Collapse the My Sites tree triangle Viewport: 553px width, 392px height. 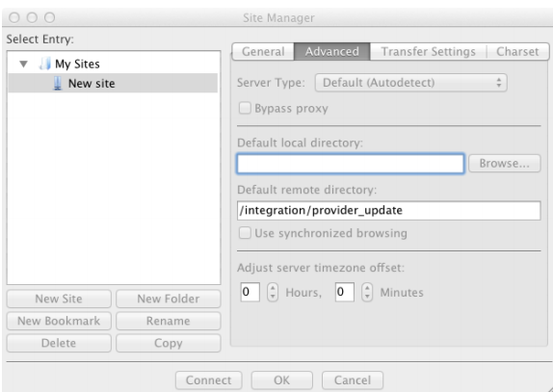click(x=24, y=65)
